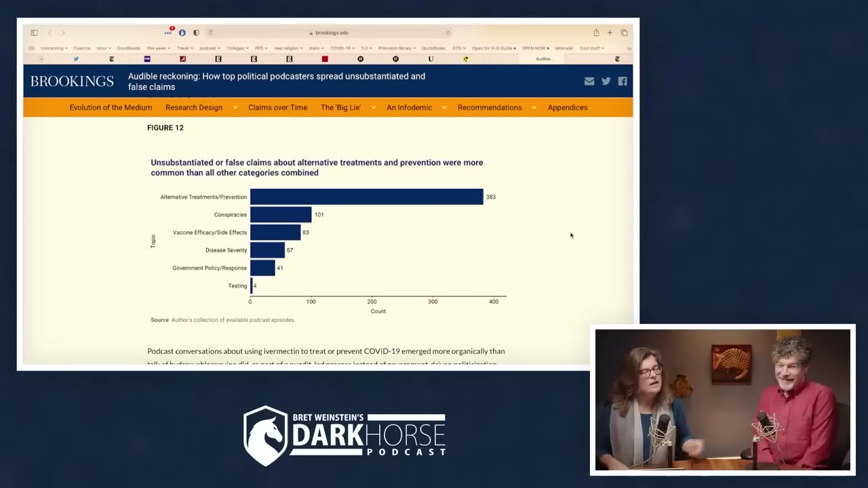Click the Conspiracies bar in chart
The height and width of the screenshot is (488, 868).
pos(281,214)
